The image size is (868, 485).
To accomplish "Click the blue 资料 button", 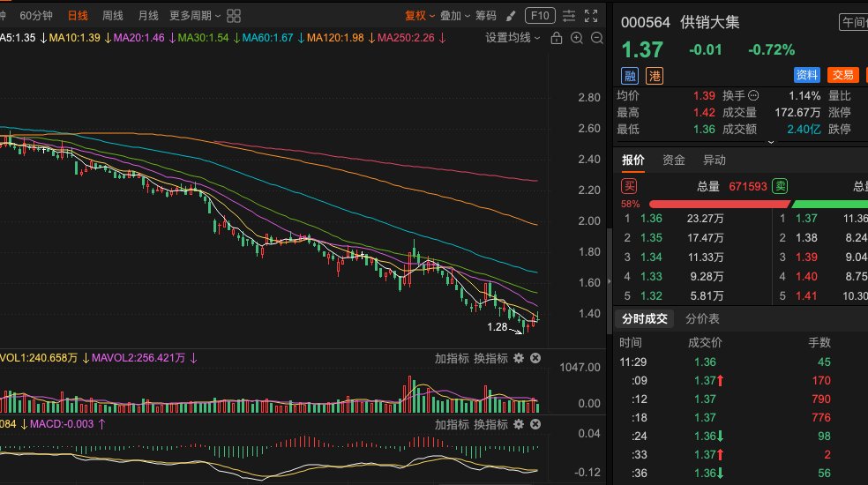I will (807, 75).
